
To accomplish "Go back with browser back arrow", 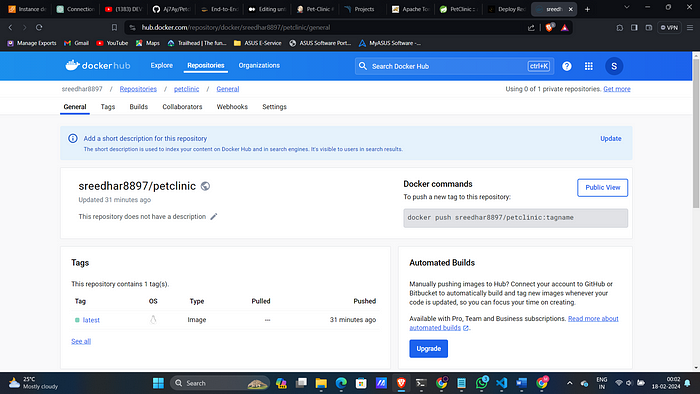I will tap(10, 27).
